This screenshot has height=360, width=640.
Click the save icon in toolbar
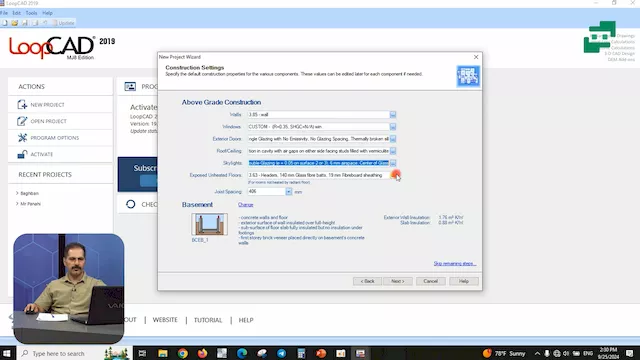pyautogui.click(x=24, y=23)
